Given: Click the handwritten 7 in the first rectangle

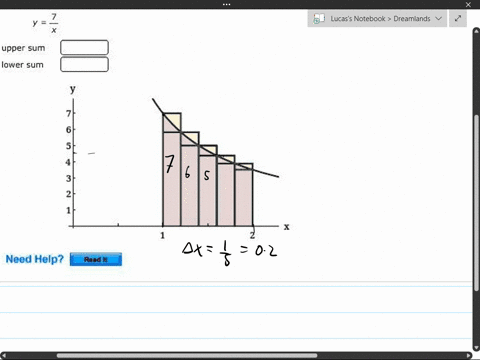Looking at the screenshot, I should pos(170,164).
